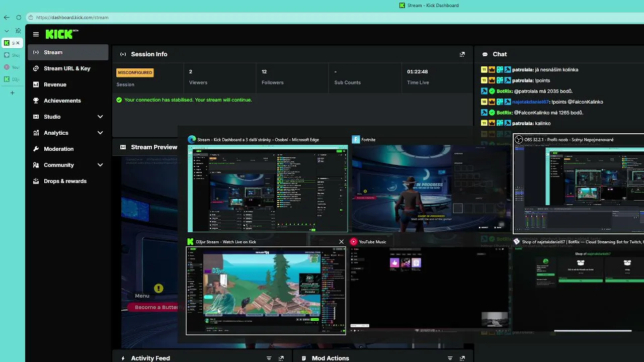Click the OBS icon in the switcher title
Viewport: 644px width, 362px height.
[x=519, y=140]
